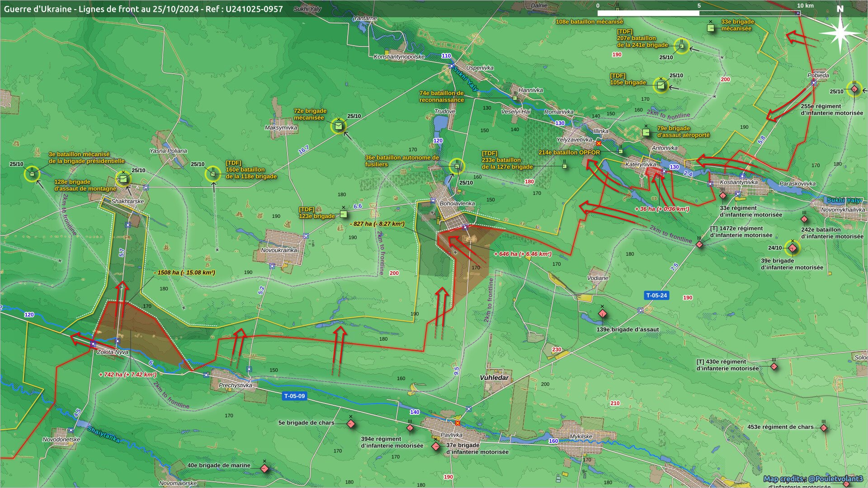Click the Antonivka village label
The image size is (868, 488).
(x=665, y=148)
